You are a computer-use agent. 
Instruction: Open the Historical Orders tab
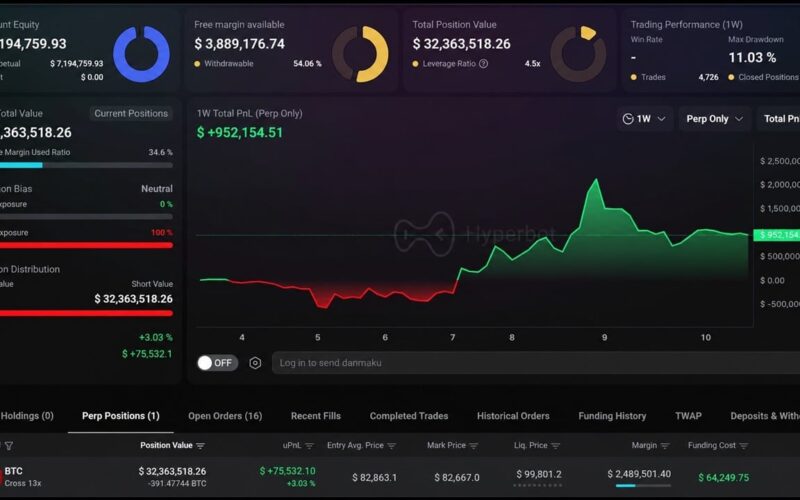click(513, 416)
